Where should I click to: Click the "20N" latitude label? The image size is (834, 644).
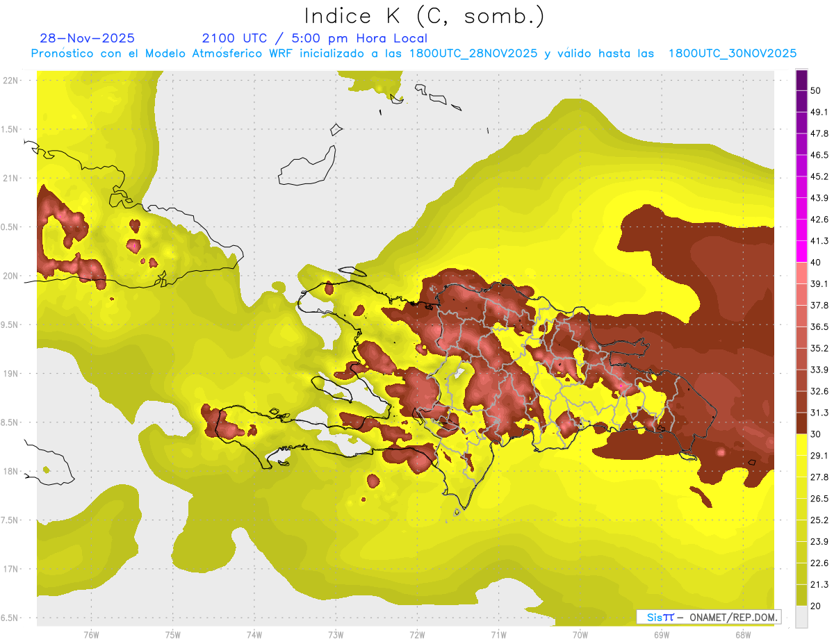click(x=10, y=276)
